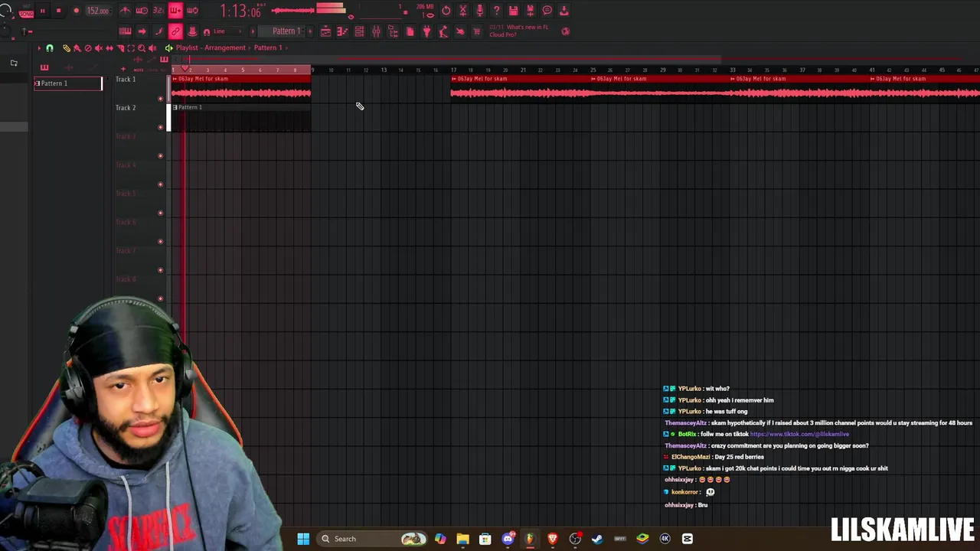The height and width of the screenshot is (551, 980).
Task: Click the 152.000 tempo field
Action: 97,11
